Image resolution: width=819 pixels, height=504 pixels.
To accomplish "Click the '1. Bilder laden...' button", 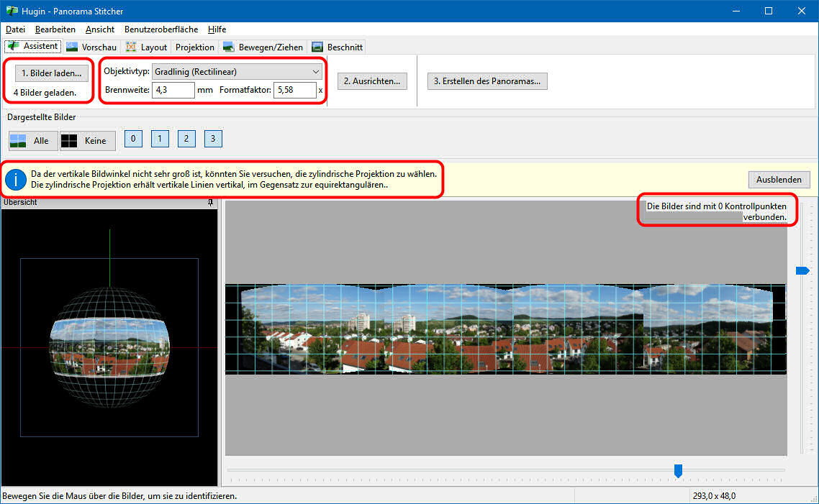I will click(x=51, y=73).
